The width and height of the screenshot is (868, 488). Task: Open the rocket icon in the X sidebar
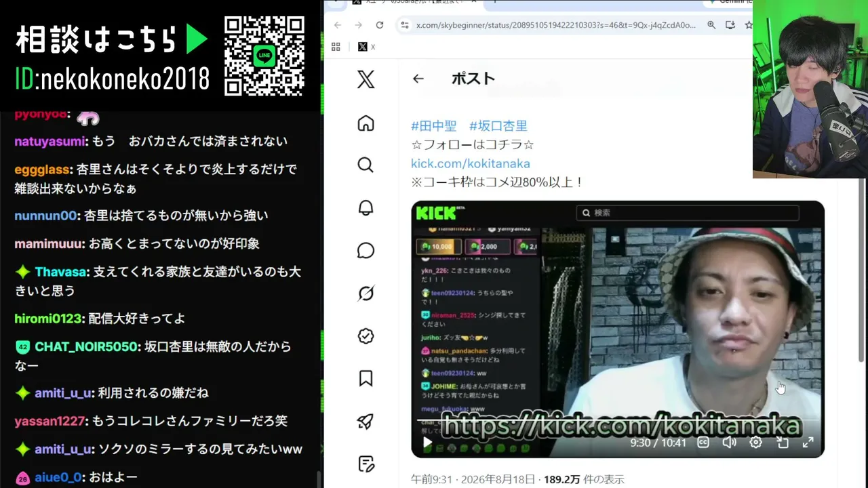click(366, 422)
